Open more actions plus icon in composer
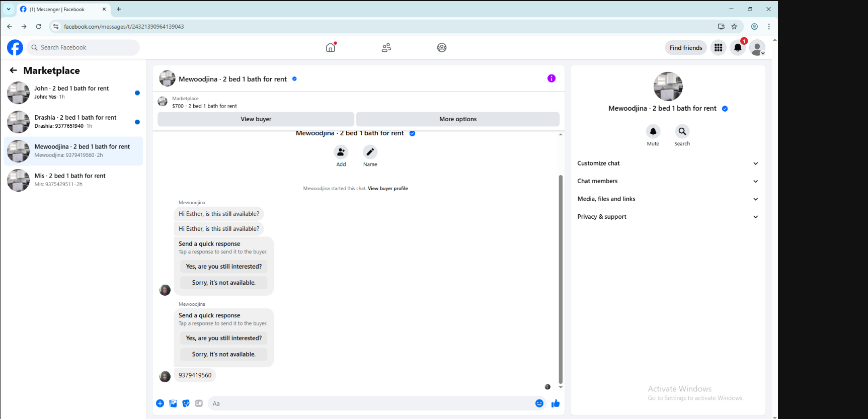This screenshot has height=419, width=868. coord(160,403)
